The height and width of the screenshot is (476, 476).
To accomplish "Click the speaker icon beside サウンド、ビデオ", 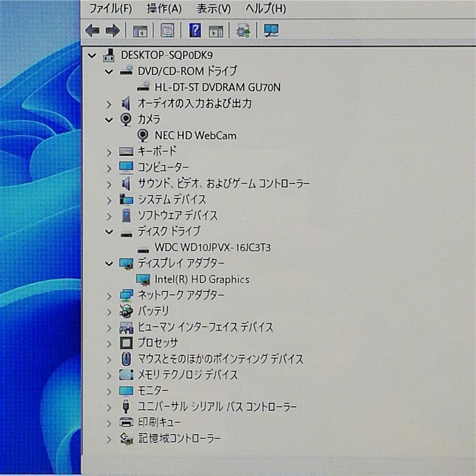I will pyautogui.click(x=126, y=184).
